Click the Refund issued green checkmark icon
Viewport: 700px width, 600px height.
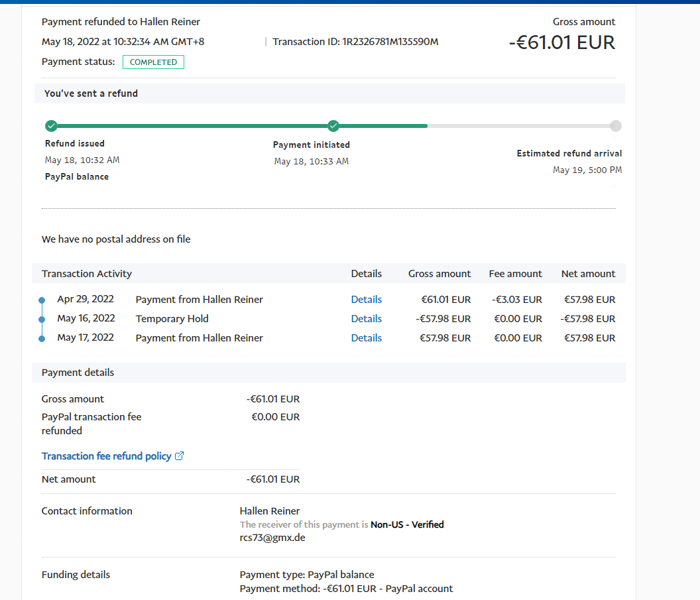[x=51, y=126]
